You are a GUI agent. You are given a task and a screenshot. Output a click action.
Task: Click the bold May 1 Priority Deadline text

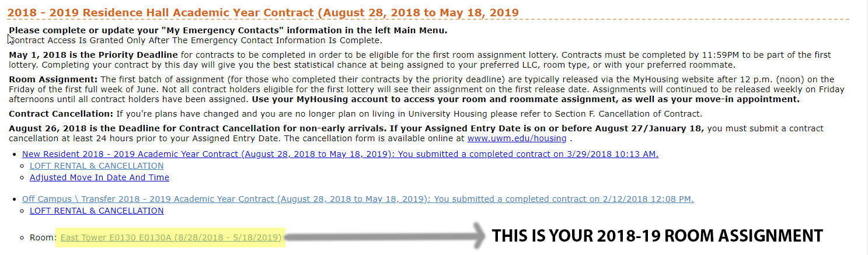pos(93,55)
